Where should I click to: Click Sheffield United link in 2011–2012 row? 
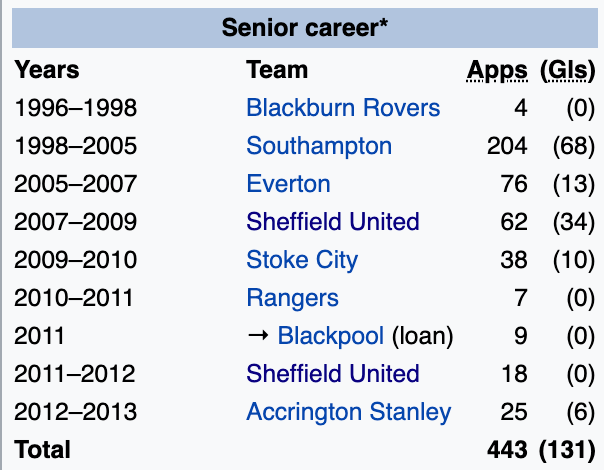pos(333,374)
